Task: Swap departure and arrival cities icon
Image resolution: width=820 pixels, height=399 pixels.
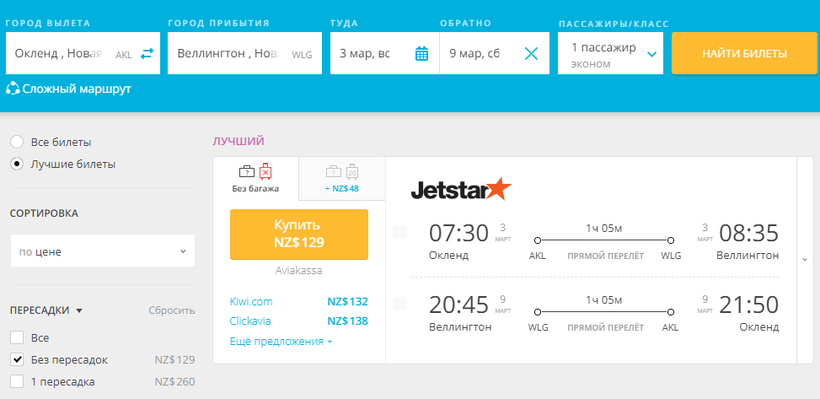Action: click(147, 53)
